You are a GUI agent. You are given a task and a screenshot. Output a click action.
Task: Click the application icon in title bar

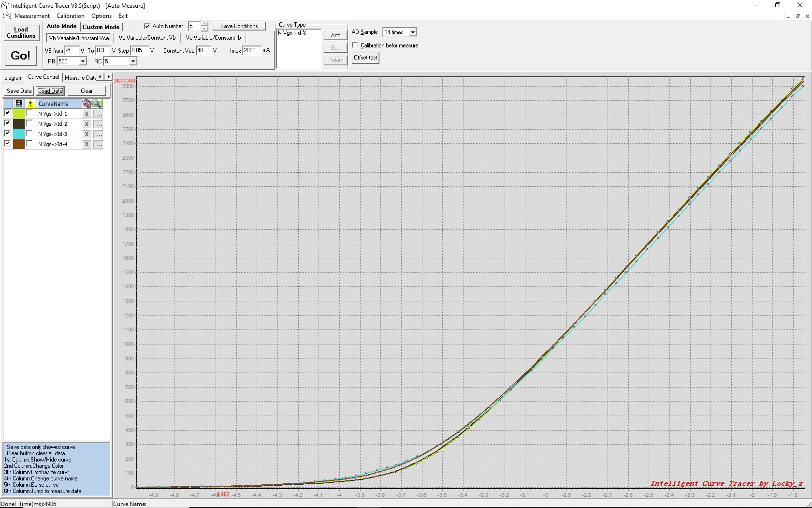5,5
